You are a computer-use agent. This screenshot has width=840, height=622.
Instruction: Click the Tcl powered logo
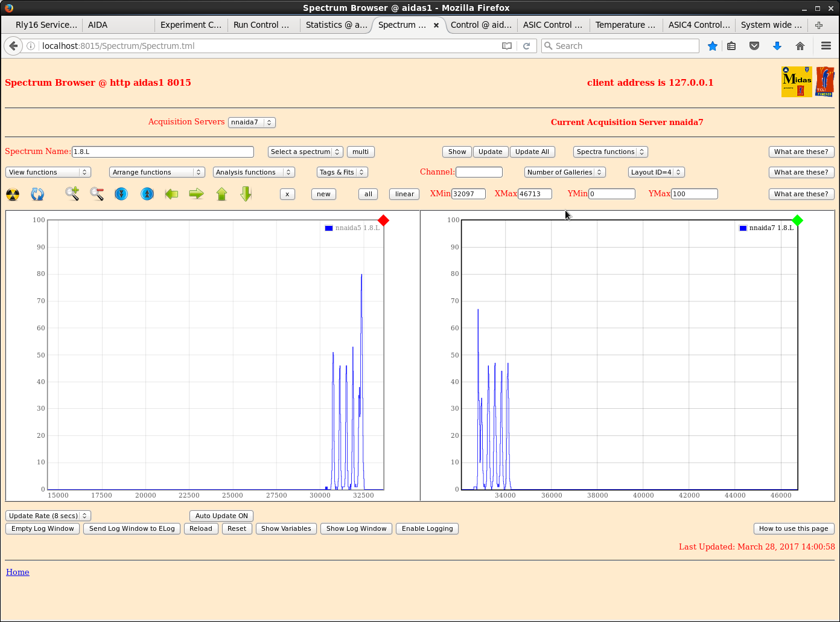pyautogui.click(x=825, y=82)
